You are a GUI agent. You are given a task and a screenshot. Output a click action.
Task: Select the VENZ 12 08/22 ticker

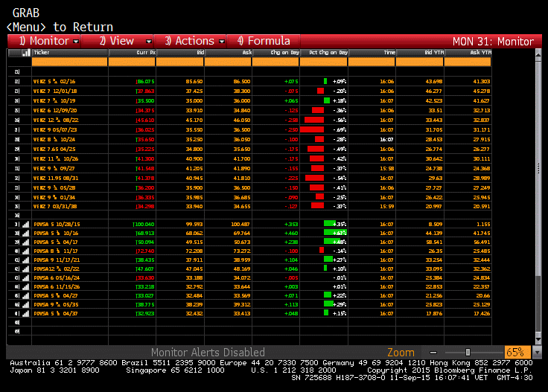coord(56,121)
